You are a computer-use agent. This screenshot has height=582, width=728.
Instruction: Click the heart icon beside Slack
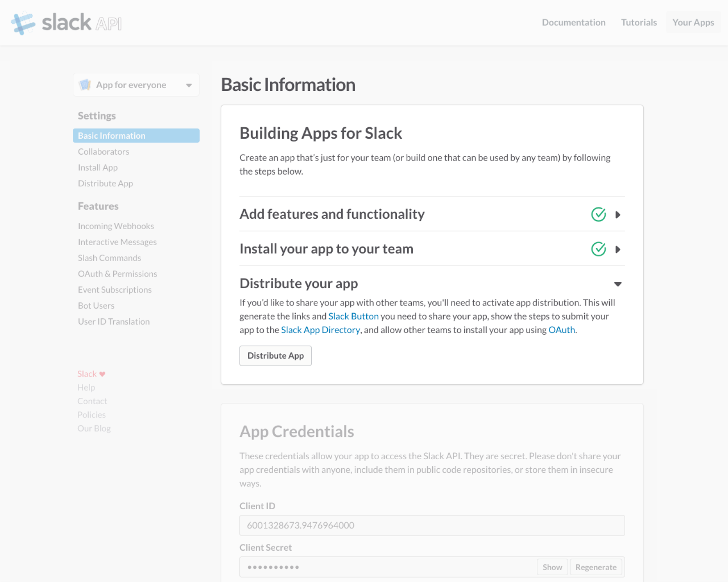click(x=102, y=374)
